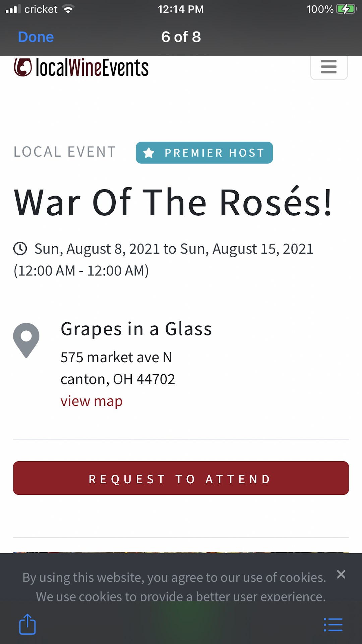362x644 pixels.
Task: Open the list view icon
Action: pyautogui.click(x=333, y=625)
